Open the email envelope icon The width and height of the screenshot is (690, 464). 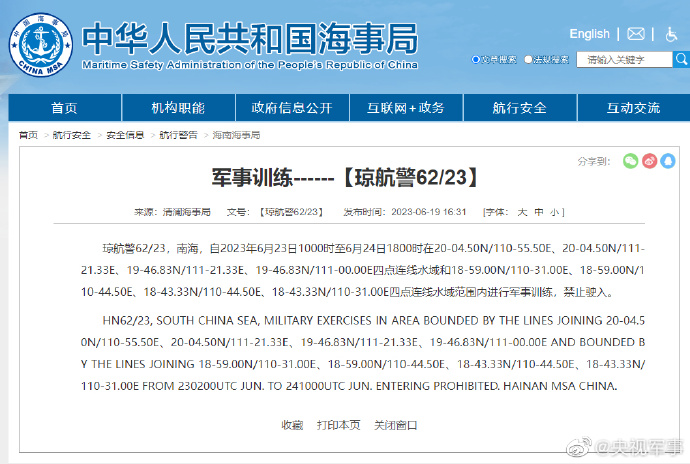tap(635, 34)
